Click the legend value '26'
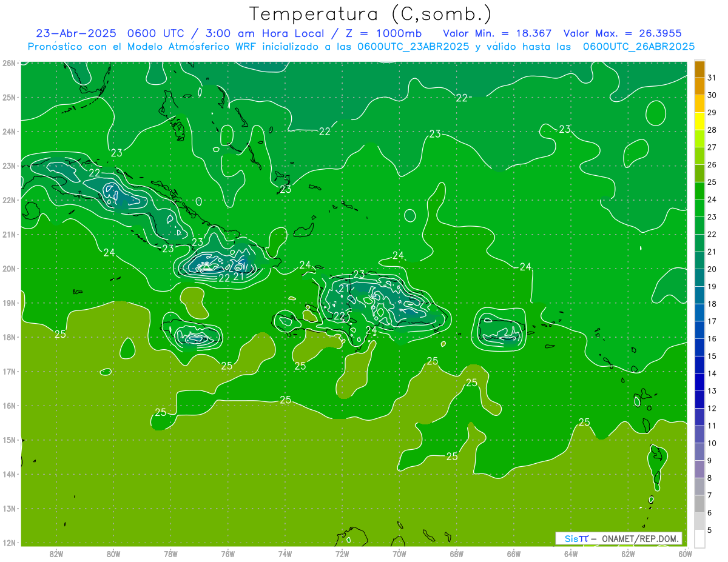Screen dimensions: 728x562 712,164
